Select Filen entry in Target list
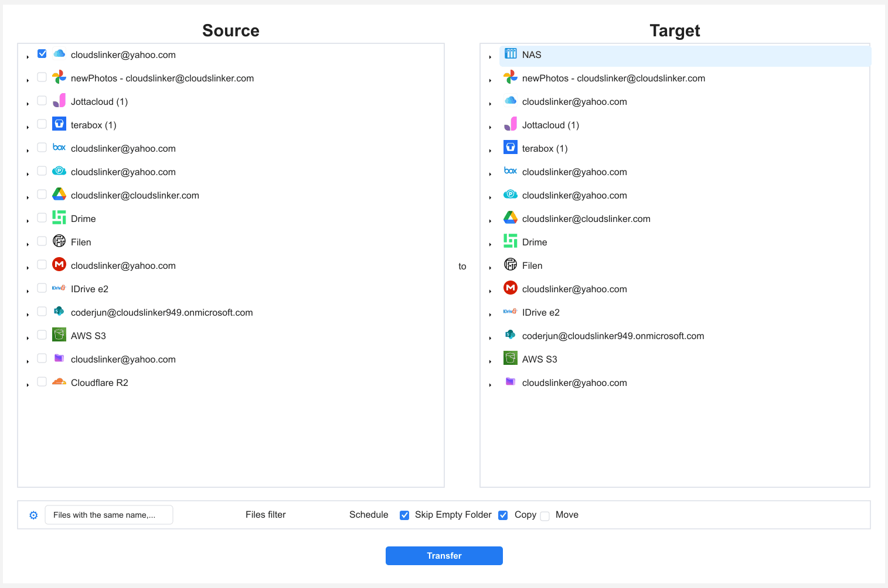Image resolution: width=888 pixels, height=588 pixels. coord(532,266)
